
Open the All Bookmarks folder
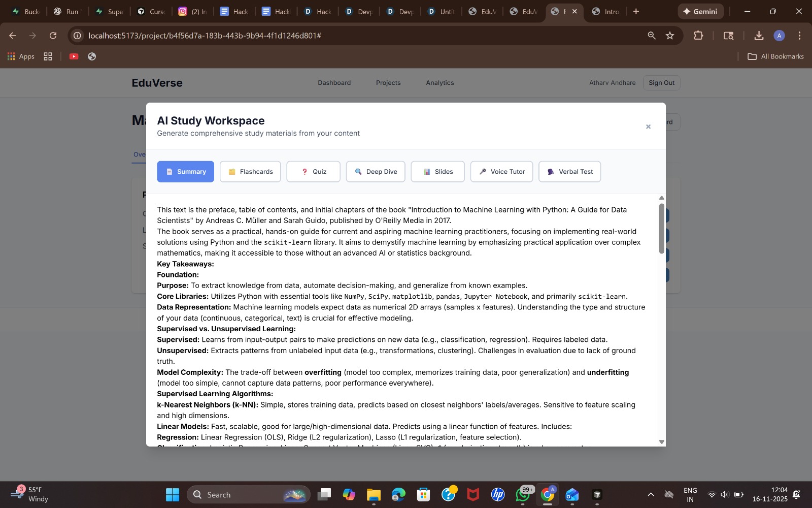775,56
